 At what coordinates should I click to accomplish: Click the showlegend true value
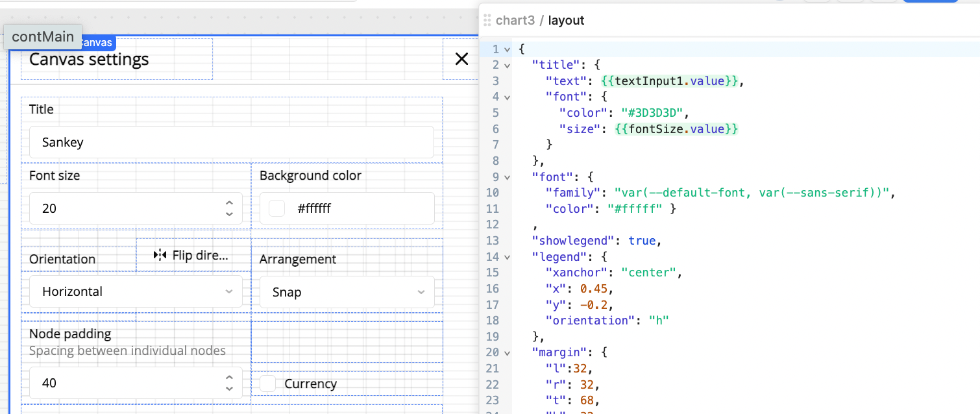coord(642,241)
